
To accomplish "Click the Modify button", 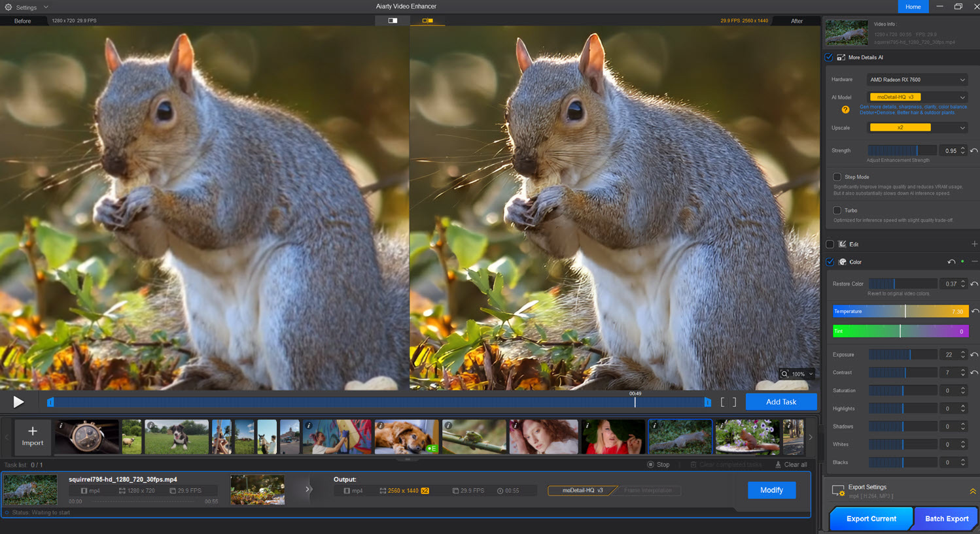I will point(771,490).
